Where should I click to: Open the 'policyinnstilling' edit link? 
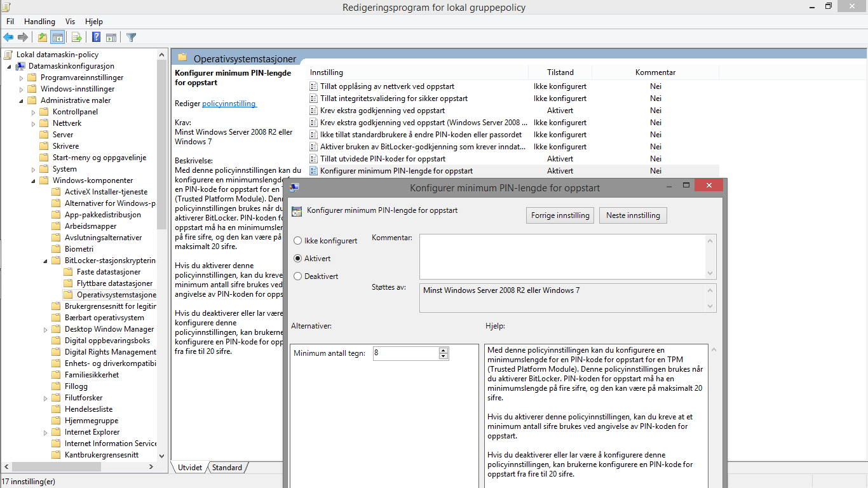[229, 104]
